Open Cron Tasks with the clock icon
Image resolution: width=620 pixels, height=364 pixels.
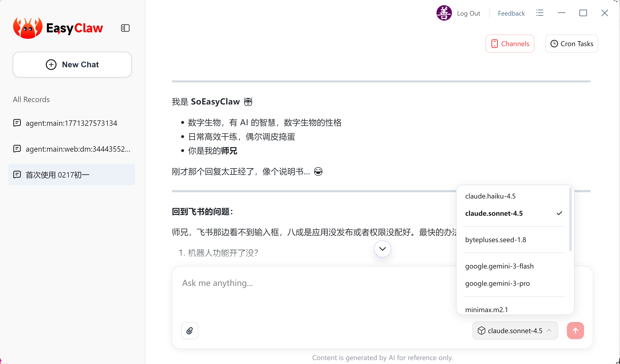[x=571, y=44]
